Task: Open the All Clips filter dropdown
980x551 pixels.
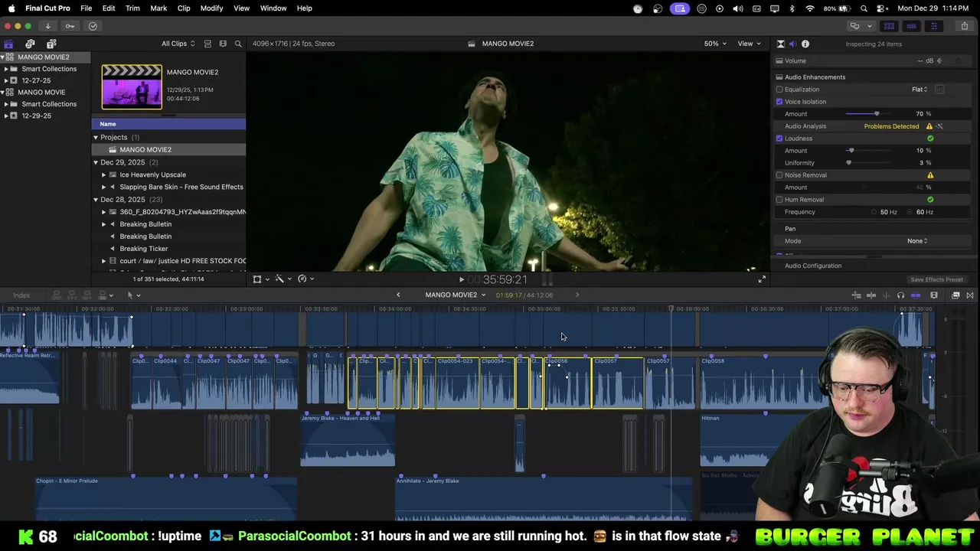Action: click(178, 44)
